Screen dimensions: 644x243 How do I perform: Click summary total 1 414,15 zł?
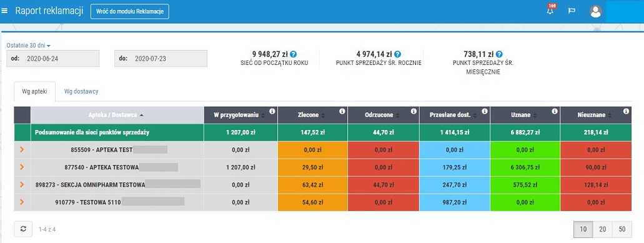pos(455,132)
